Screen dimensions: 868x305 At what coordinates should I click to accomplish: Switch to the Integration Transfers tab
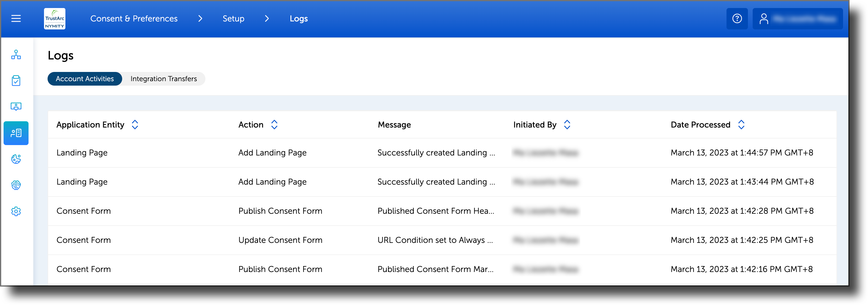point(163,78)
